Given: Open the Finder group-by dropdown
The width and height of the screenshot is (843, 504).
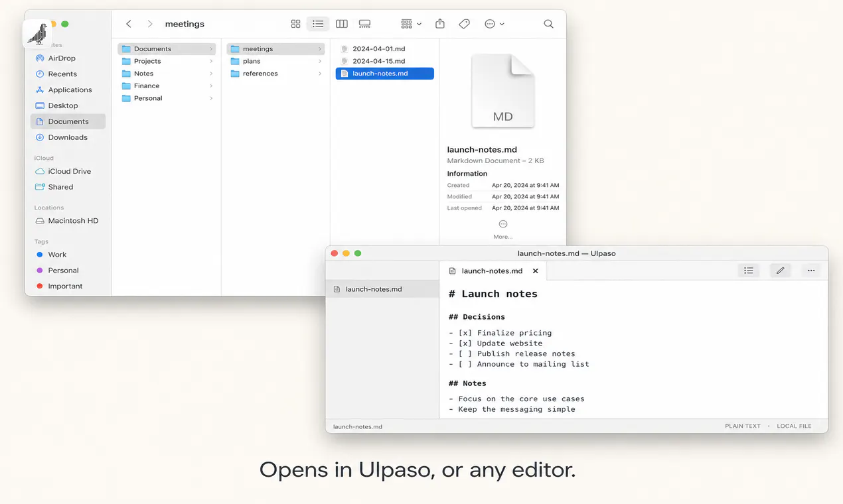Looking at the screenshot, I should coord(411,24).
